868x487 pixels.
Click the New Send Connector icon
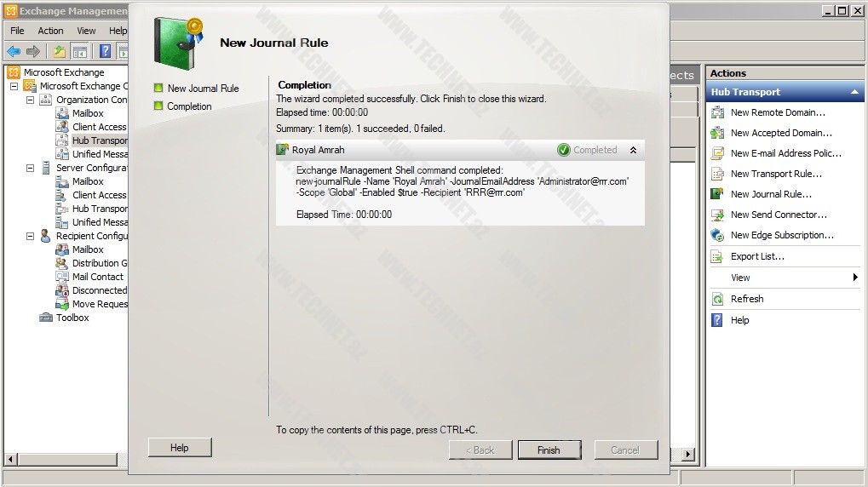pos(717,215)
